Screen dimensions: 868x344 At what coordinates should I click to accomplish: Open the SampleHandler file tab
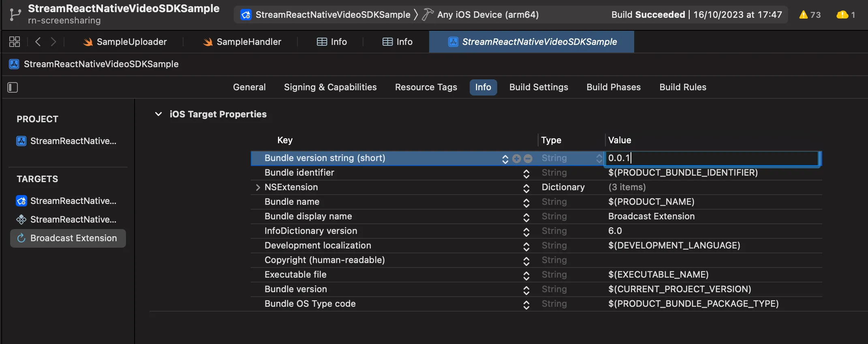coord(242,42)
